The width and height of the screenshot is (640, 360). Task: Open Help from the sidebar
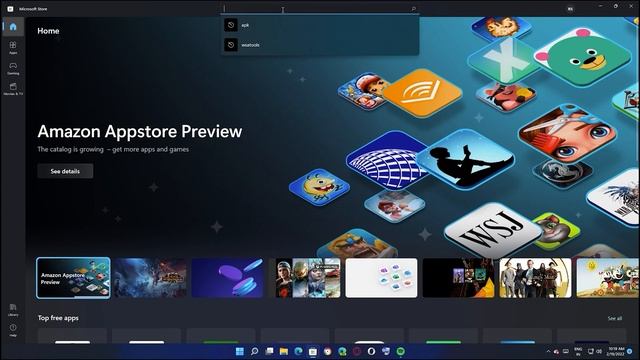(13, 330)
